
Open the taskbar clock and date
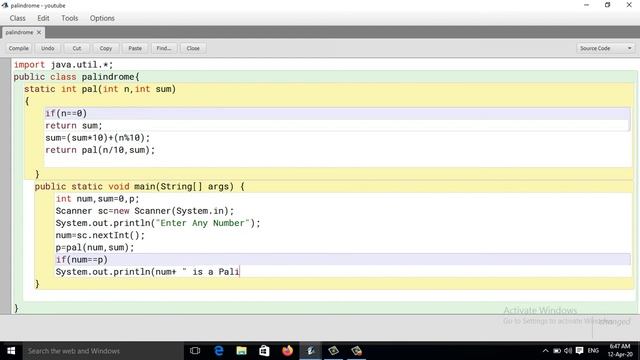click(620, 351)
